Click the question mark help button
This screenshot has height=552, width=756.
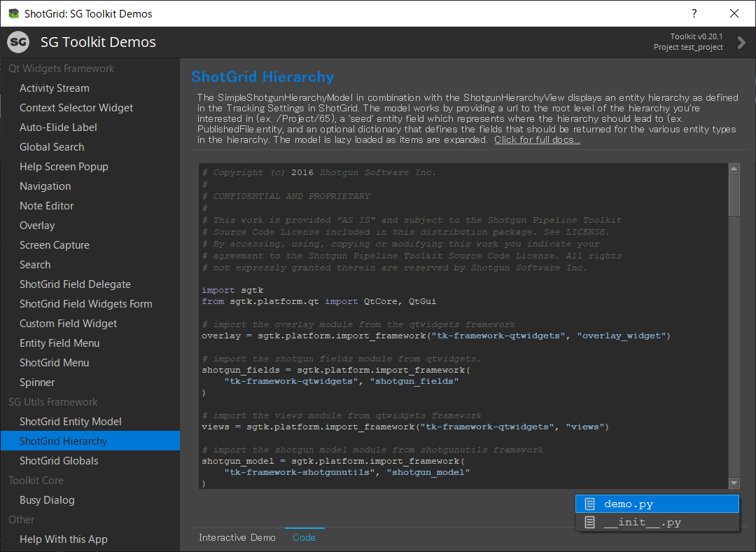pyautogui.click(x=694, y=13)
